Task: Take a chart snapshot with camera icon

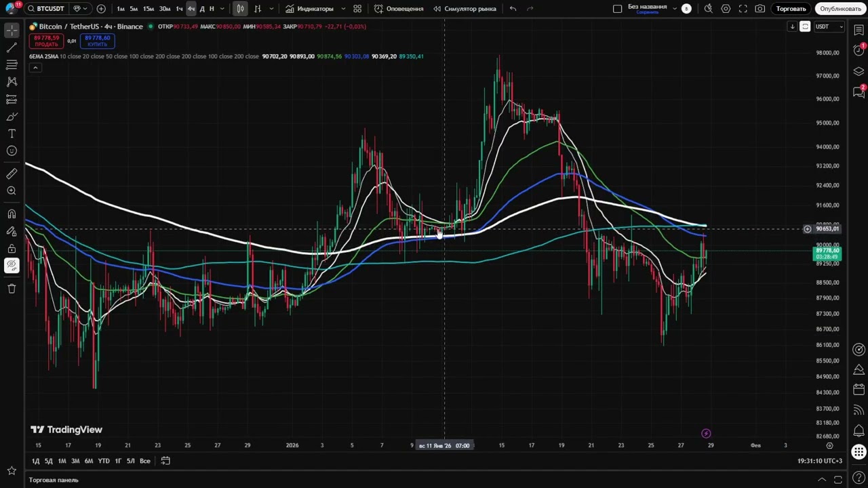Action: pyautogui.click(x=760, y=9)
